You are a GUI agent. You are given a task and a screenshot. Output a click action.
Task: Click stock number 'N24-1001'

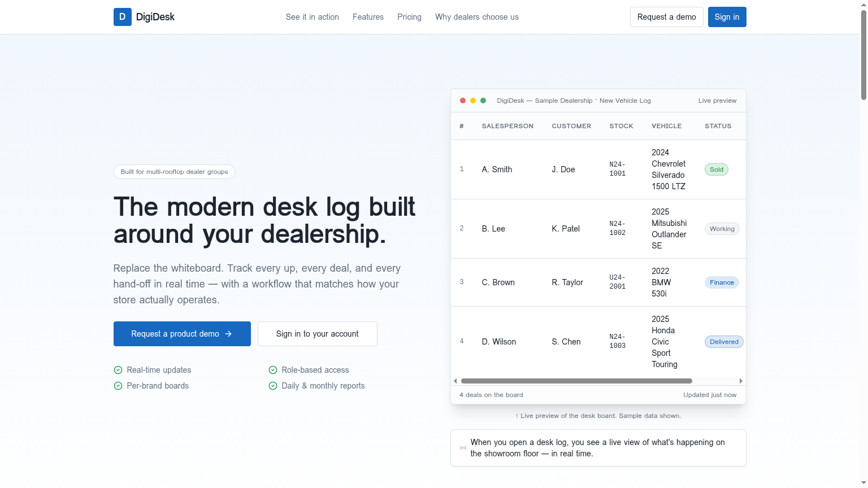(x=618, y=169)
